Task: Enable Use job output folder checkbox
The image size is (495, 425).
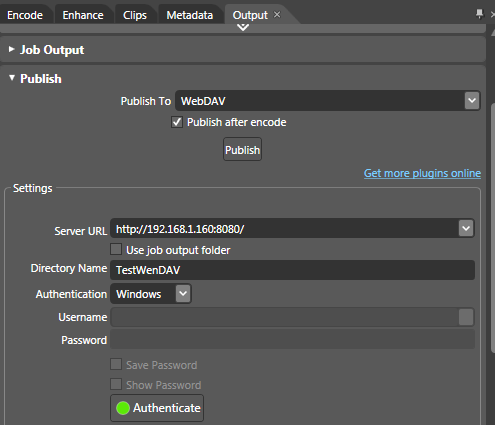Action: 116,250
